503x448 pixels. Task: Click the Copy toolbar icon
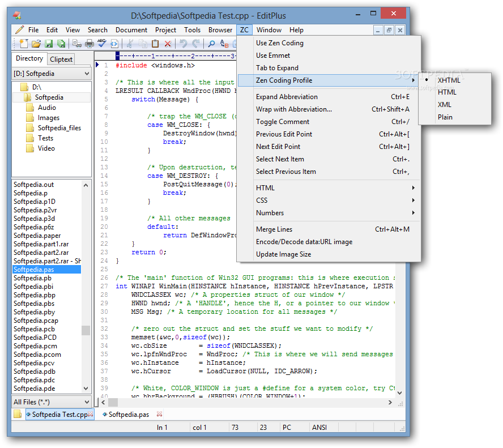[143, 43]
